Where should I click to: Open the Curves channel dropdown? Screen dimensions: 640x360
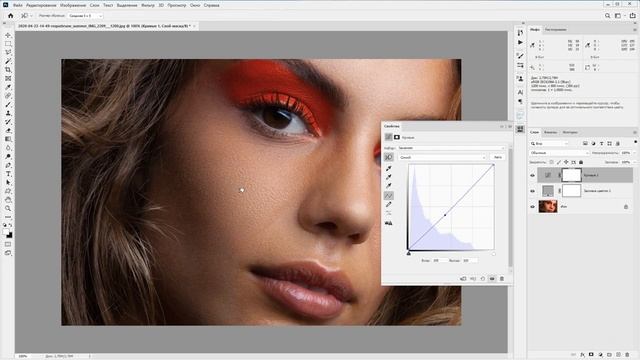pos(442,157)
